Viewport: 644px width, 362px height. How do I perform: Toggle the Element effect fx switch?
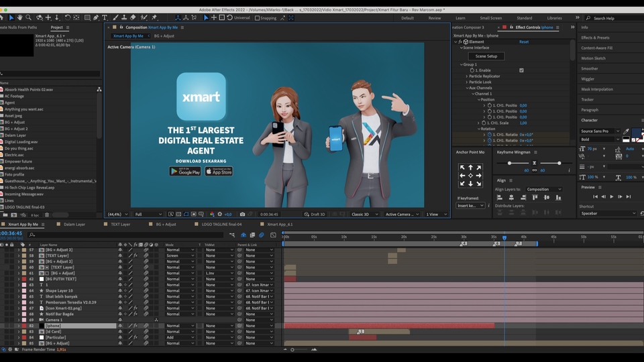pos(460,42)
